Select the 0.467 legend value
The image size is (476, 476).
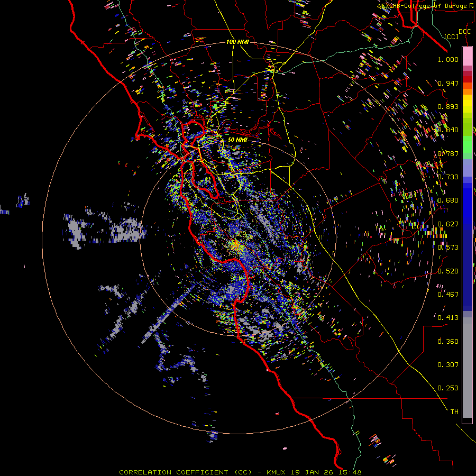coord(448,295)
